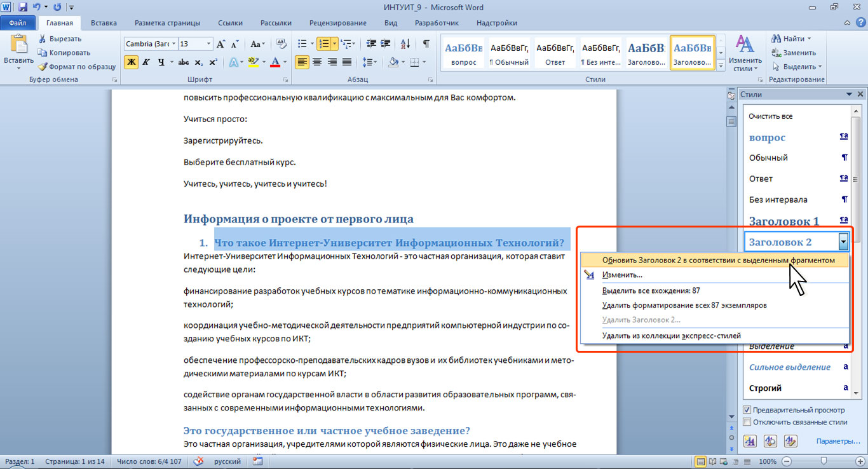Apply the red font color
This screenshot has height=469, width=868.
pos(275,62)
